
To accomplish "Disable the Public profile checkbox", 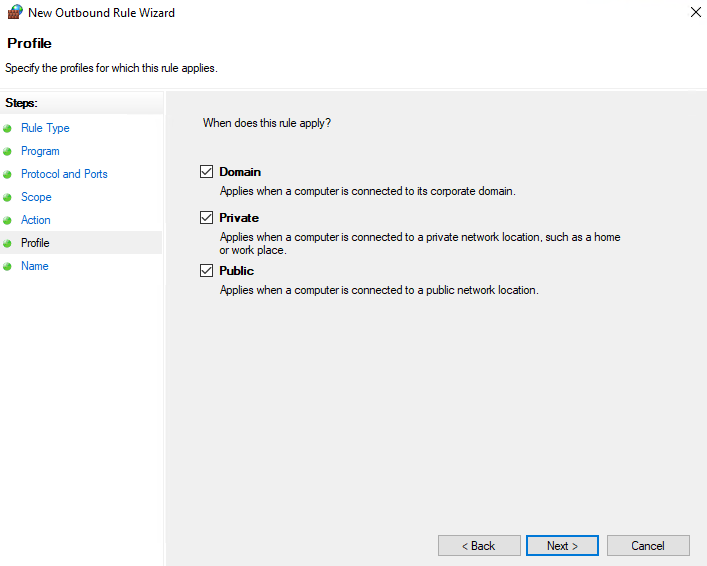I will tap(207, 271).
